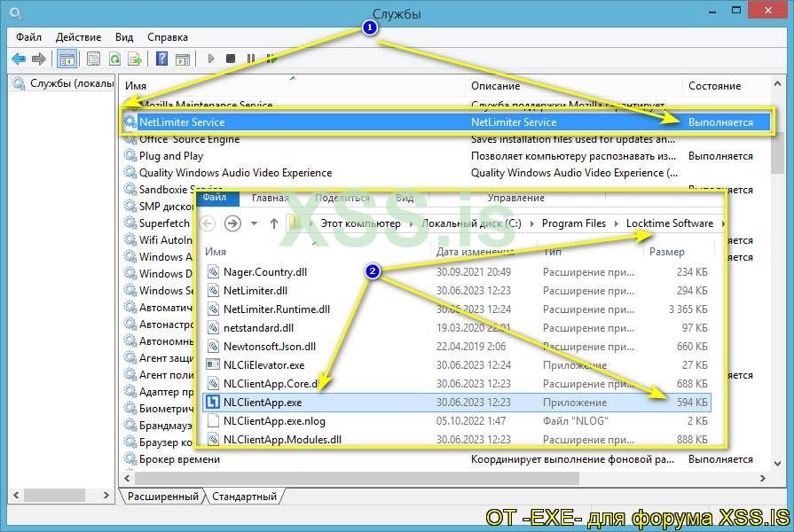
Task: Pause the service with the pause icon
Action: (x=251, y=59)
